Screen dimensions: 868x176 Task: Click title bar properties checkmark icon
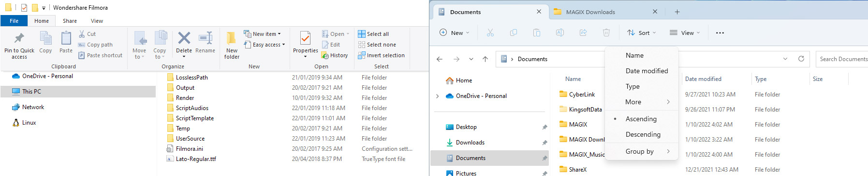tap(24, 8)
